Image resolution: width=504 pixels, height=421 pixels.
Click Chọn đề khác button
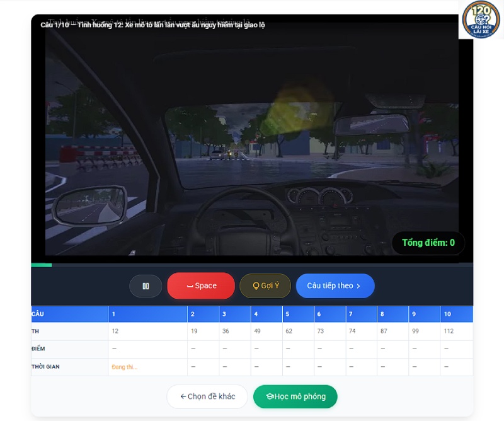[x=207, y=396]
